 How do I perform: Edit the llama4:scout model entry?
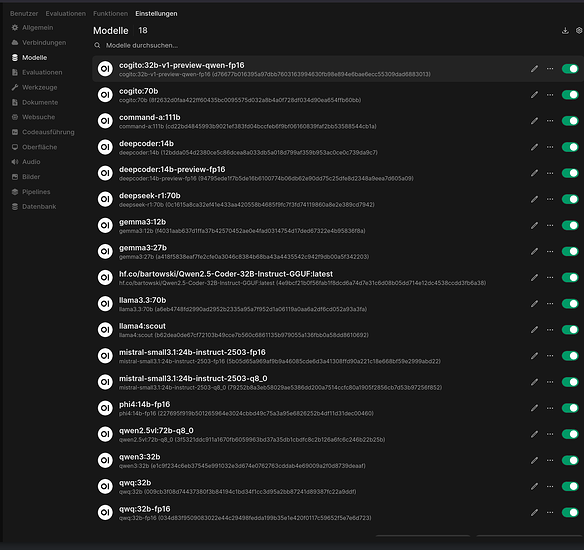pos(534,330)
